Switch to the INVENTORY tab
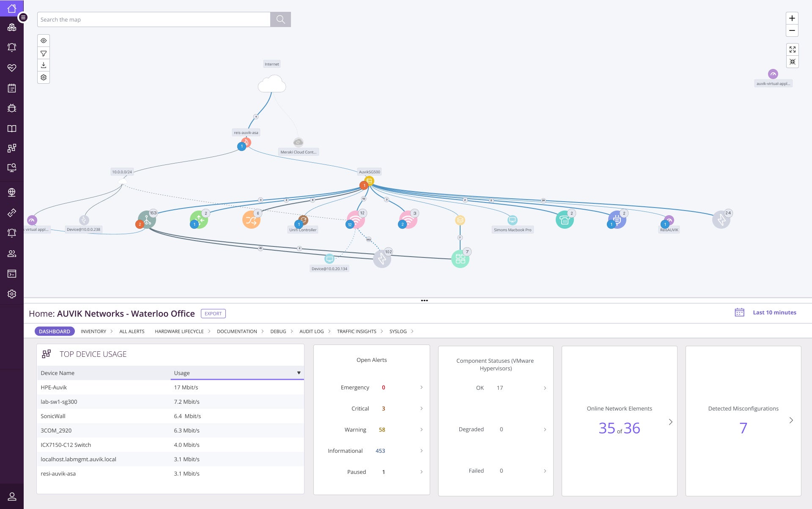Viewport: 812px width, 509px height. pyautogui.click(x=93, y=331)
